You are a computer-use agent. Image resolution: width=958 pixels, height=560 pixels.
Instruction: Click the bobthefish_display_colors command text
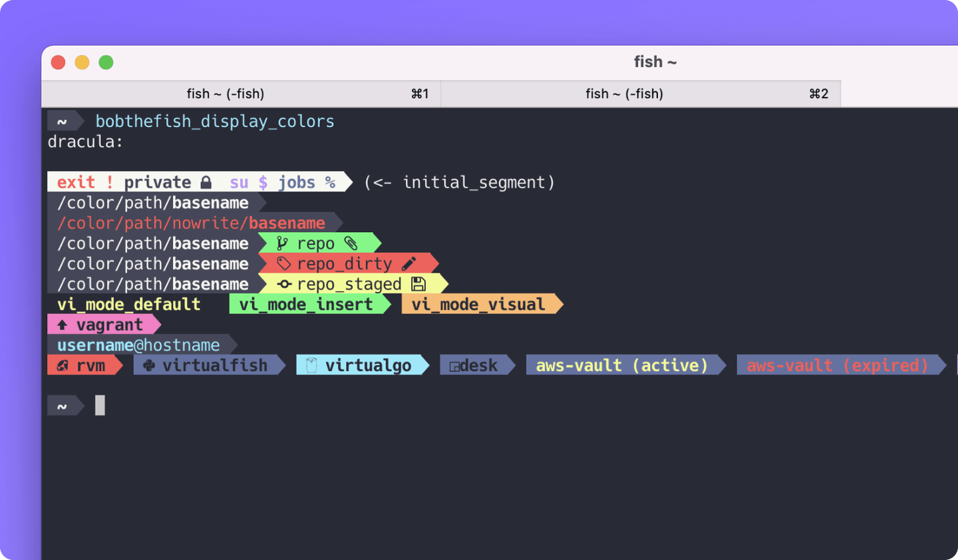[x=214, y=121]
